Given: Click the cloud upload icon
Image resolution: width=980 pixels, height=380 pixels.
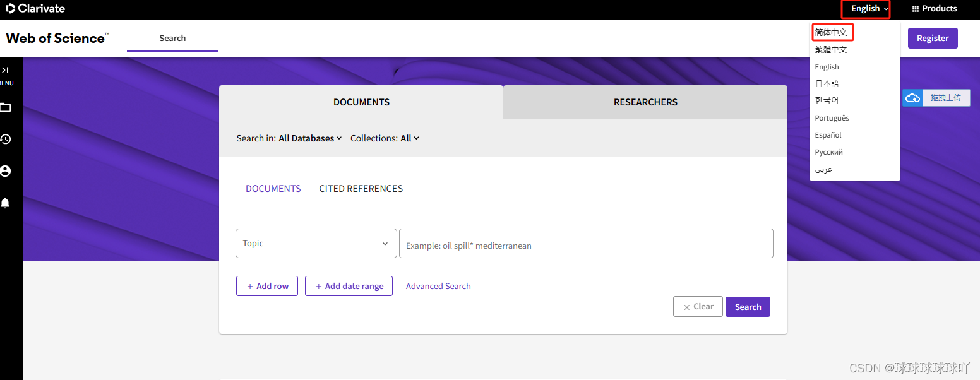Looking at the screenshot, I should 912,98.
